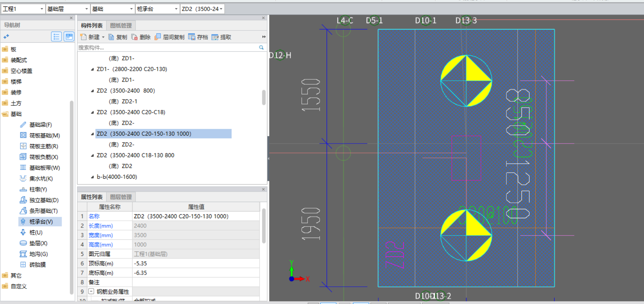The height and width of the screenshot is (304, 644).
Task: Select 集水坑(K) item
Action: (41, 178)
